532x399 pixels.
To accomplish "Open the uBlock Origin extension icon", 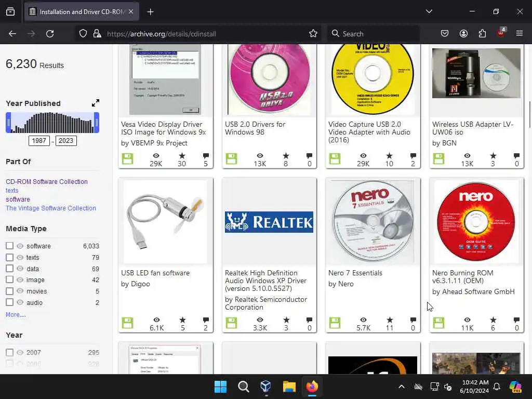I will 501,33.
